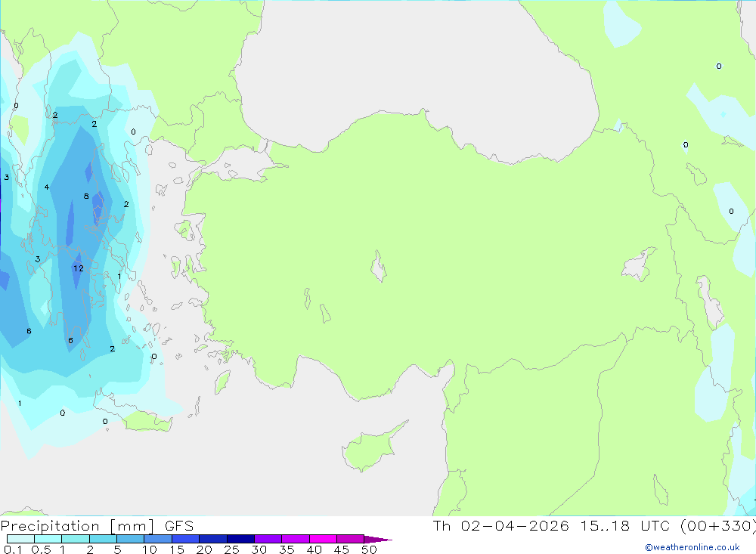Image resolution: width=756 pixels, height=554 pixels.
Task: Select the 5–10 mm legend color box
Action: pos(130,539)
